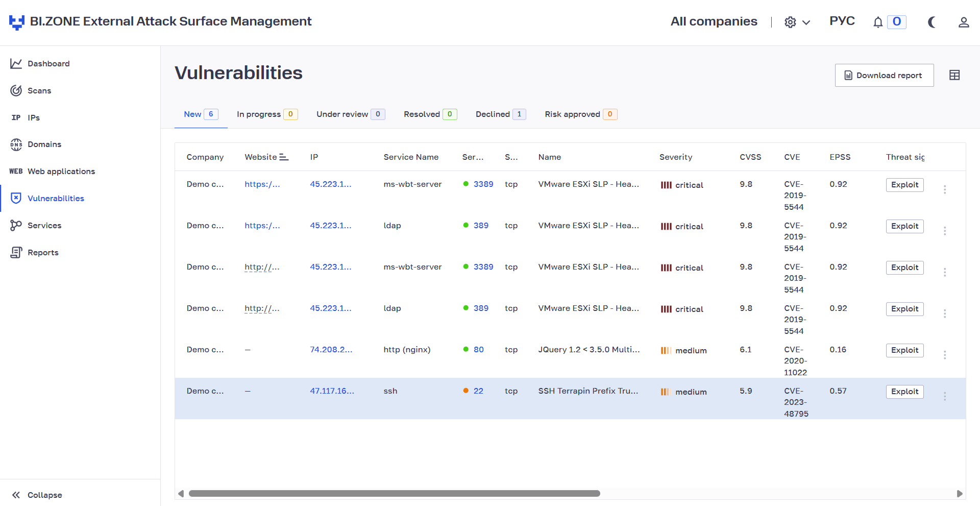Image resolution: width=980 pixels, height=506 pixels.
Task: Open row menu for SSH Terrapin vulnerability
Action: pyautogui.click(x=945, y=396)
